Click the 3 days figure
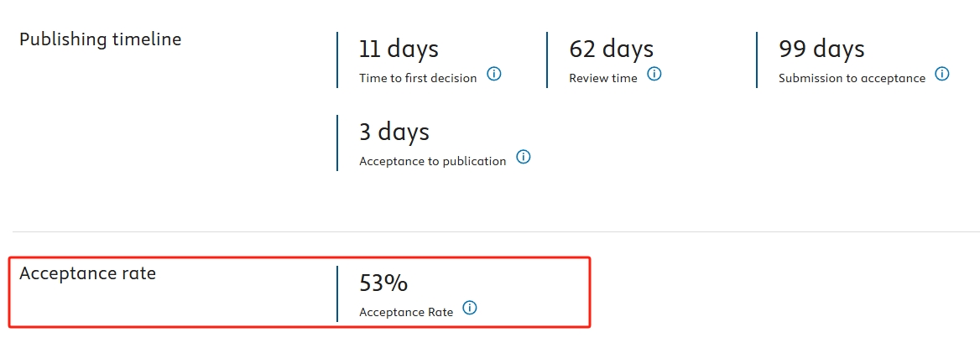The image size is (980, 348). tap(394, 132)
